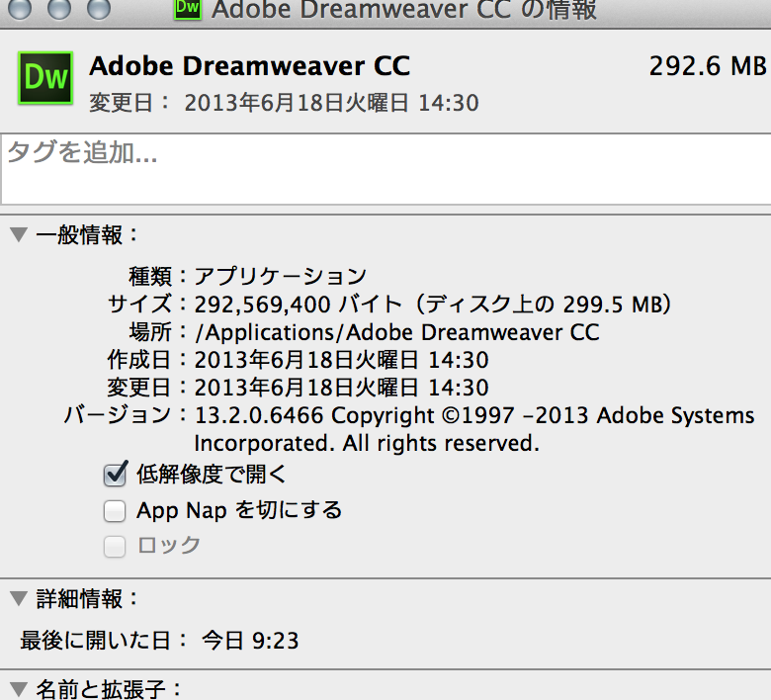Toggle the 名前と拡張子 disclosure triangle

click(19, 688)
